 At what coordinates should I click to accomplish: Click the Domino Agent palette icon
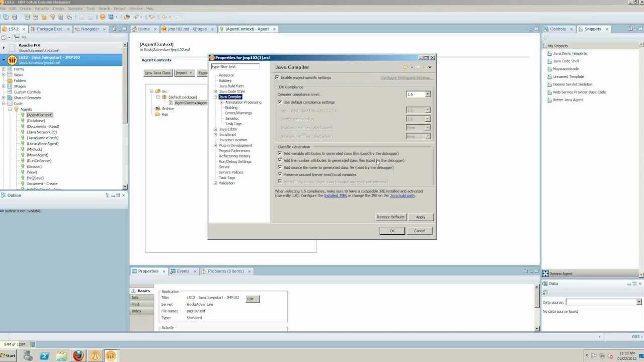click(x=546, y=274)
